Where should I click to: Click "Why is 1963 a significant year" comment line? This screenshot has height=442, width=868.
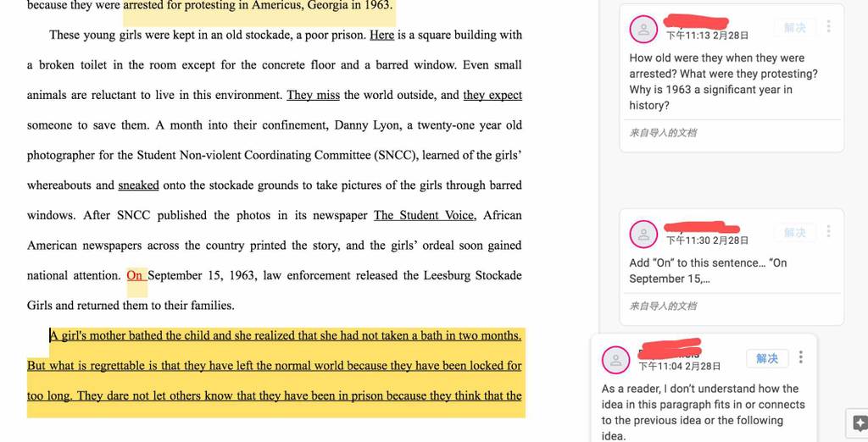coord(711,90)
